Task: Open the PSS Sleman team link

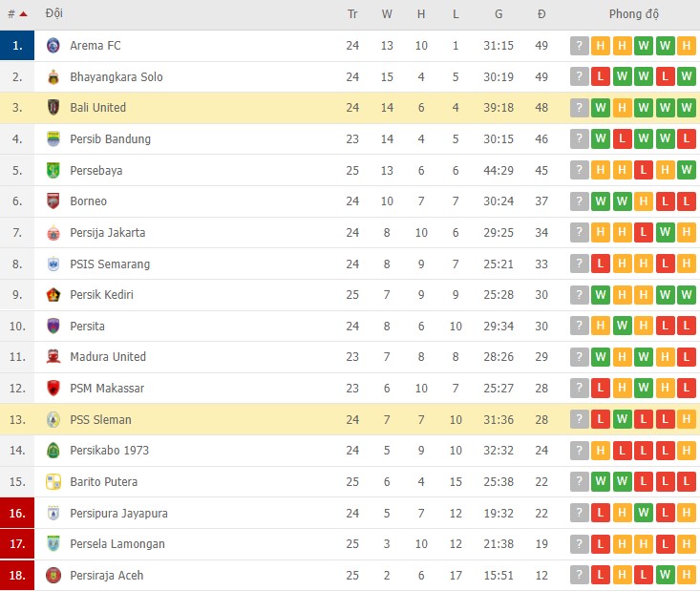Action: point(100,420)
